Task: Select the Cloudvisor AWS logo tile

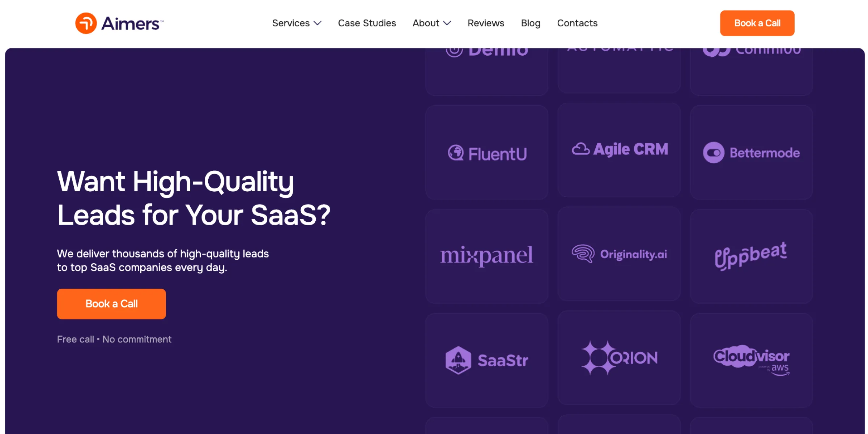Action: pos(752,360)
